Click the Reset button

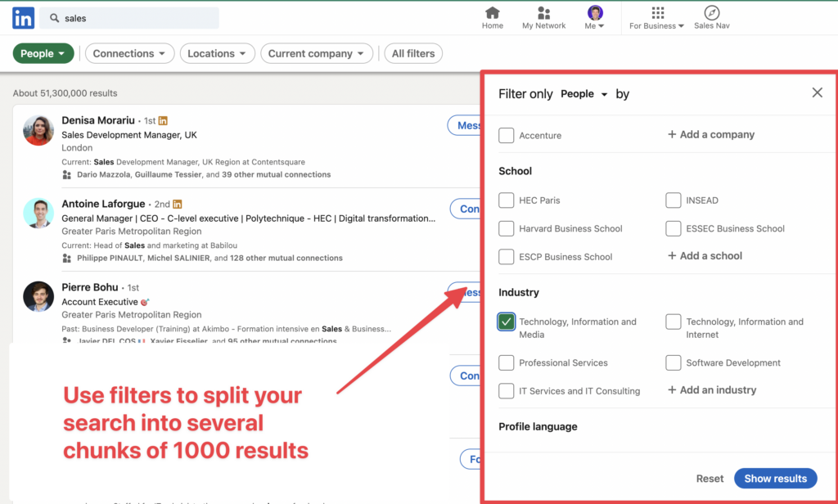pyautogui.click(x=710, y=479)
